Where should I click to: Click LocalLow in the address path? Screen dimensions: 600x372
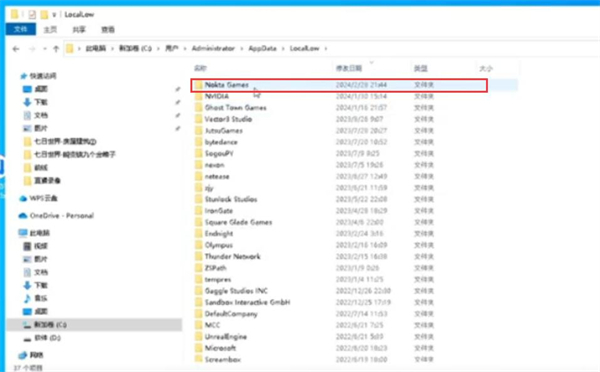(x=305, y=48)
